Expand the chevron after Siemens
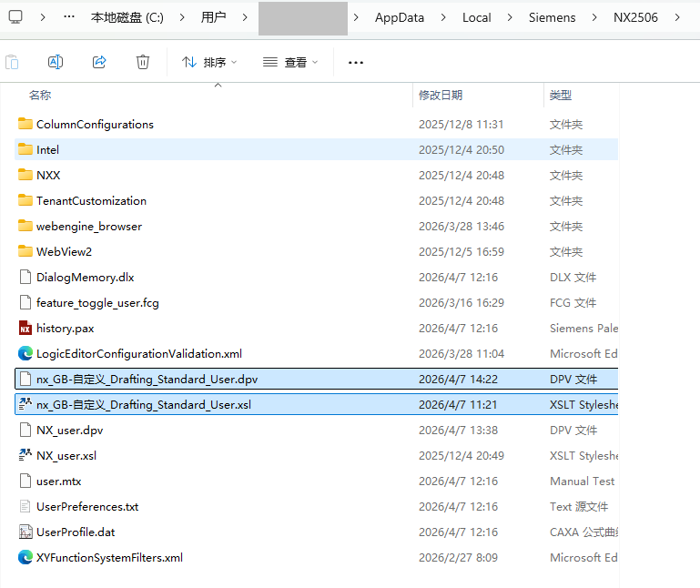The height and width of the screenshot is (588, 700). (594, 17)
